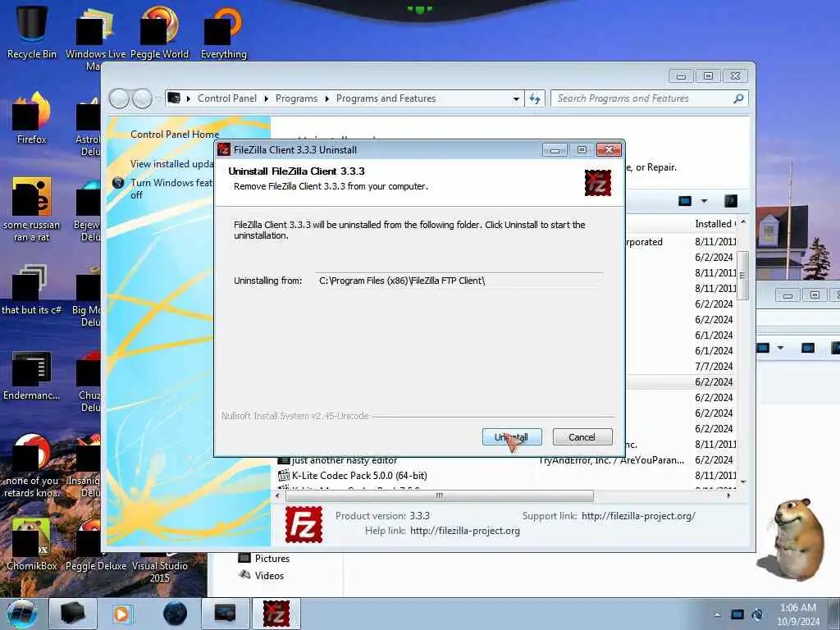The height and width of the screenshot is (630, 840).
Task: Open Recycle Bin desktop icon
Action: (32, 31)
